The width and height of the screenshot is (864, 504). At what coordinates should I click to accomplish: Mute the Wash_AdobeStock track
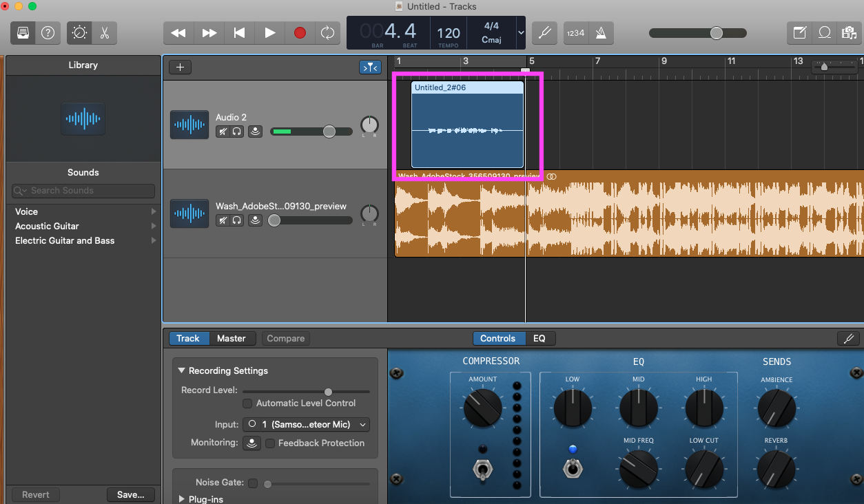pyautogui.click(x=223, y=220)
